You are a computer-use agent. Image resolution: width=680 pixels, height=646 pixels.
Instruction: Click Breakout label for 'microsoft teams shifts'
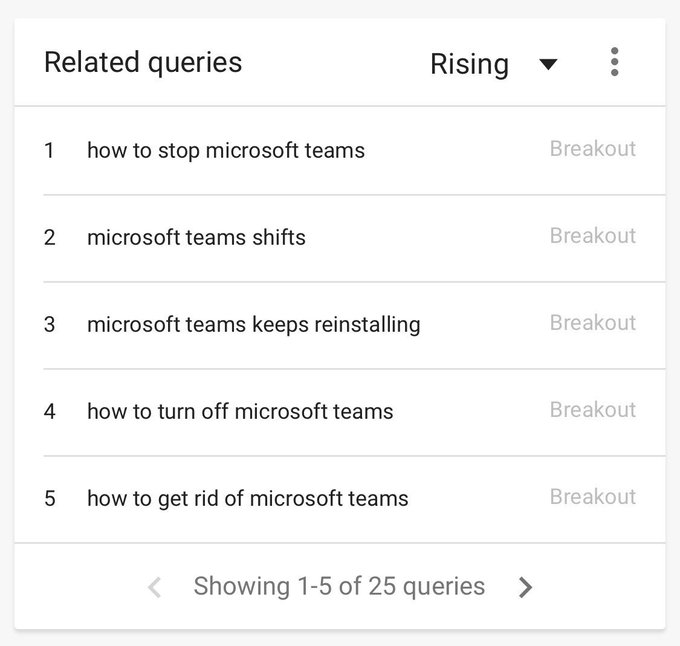[593, 236]
